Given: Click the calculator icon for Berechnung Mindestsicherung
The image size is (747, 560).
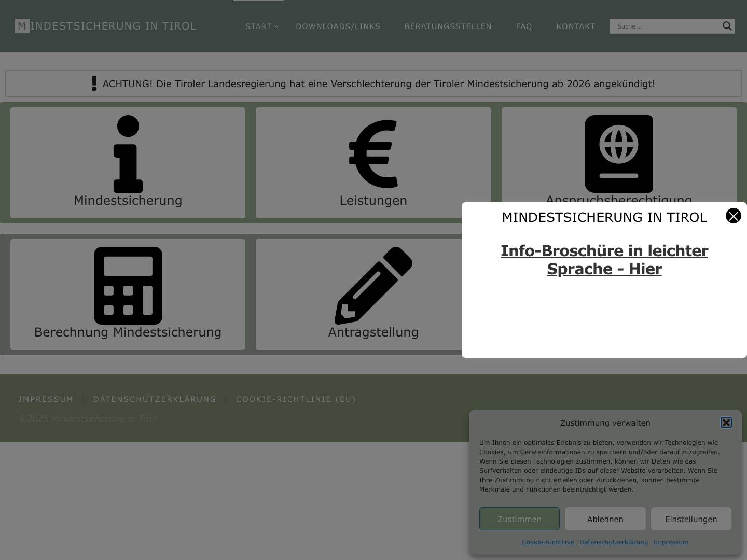Looking at the screenshot, I should (x=128, y=286).
